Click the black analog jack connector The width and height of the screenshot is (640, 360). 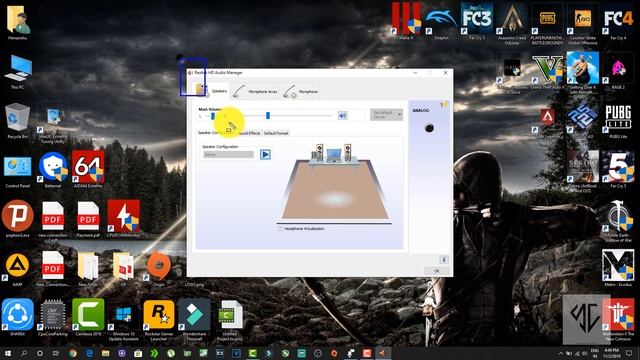(x=429, y=128)
